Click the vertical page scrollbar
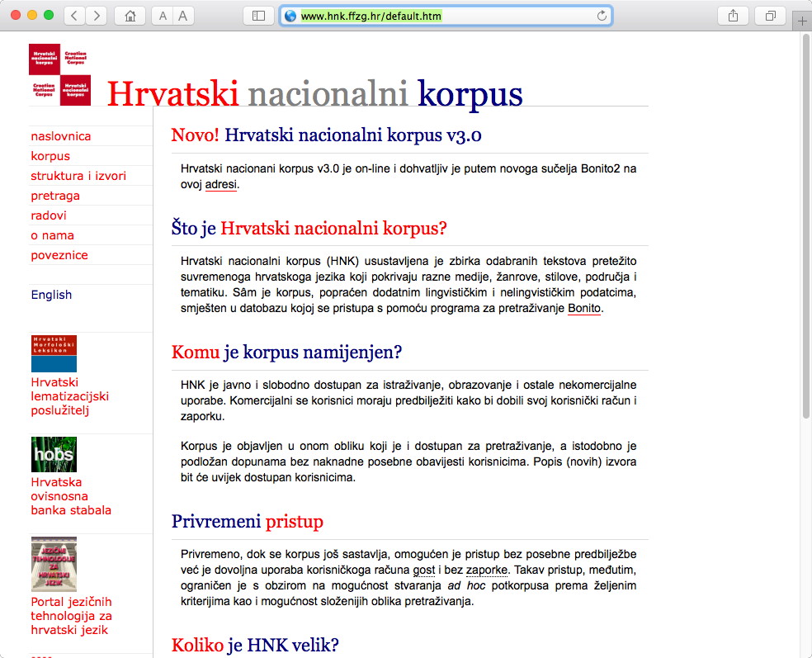 [x=805, y=226]
